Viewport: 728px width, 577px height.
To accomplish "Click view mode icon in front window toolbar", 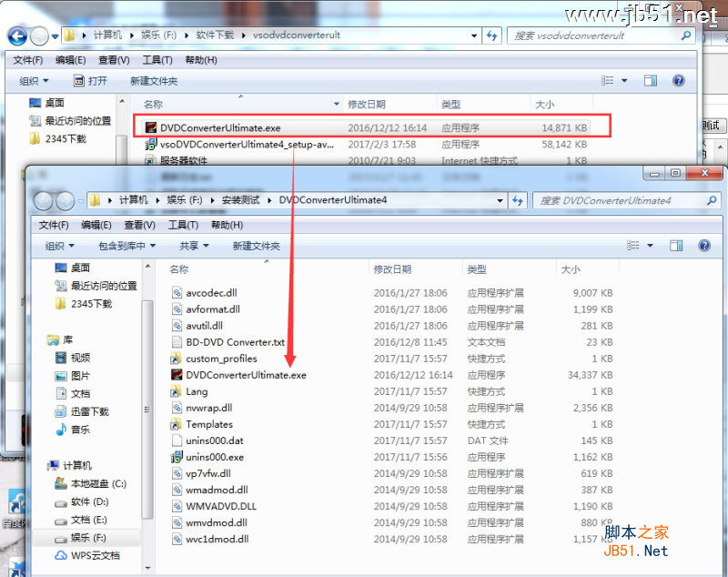I will coord(632,246).
